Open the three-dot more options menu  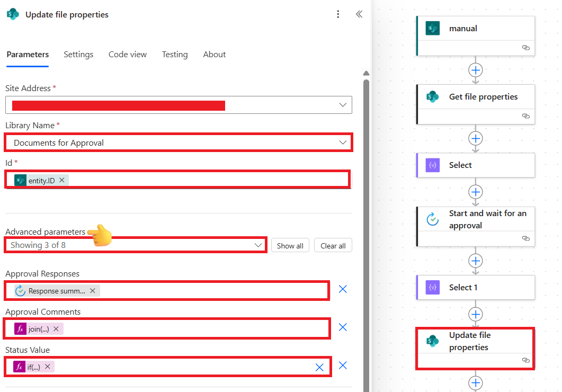click(338, 14)
